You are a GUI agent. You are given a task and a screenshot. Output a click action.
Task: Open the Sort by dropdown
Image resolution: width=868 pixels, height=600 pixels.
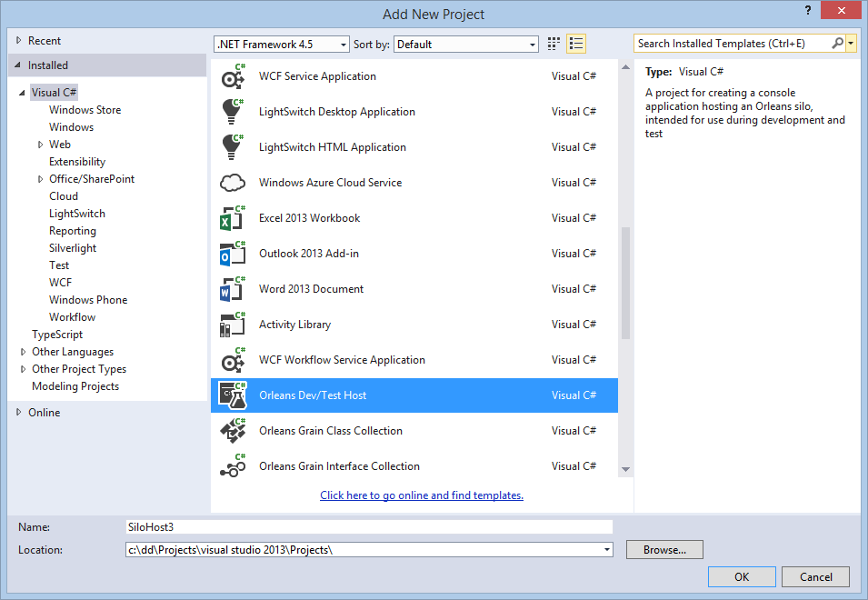click(x=466, y=44)
